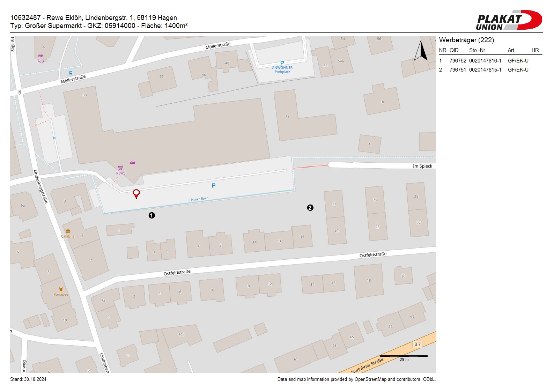Click the Calabria fast food icon
Viewport: 554px width, 392px height.
coord(68,231)
